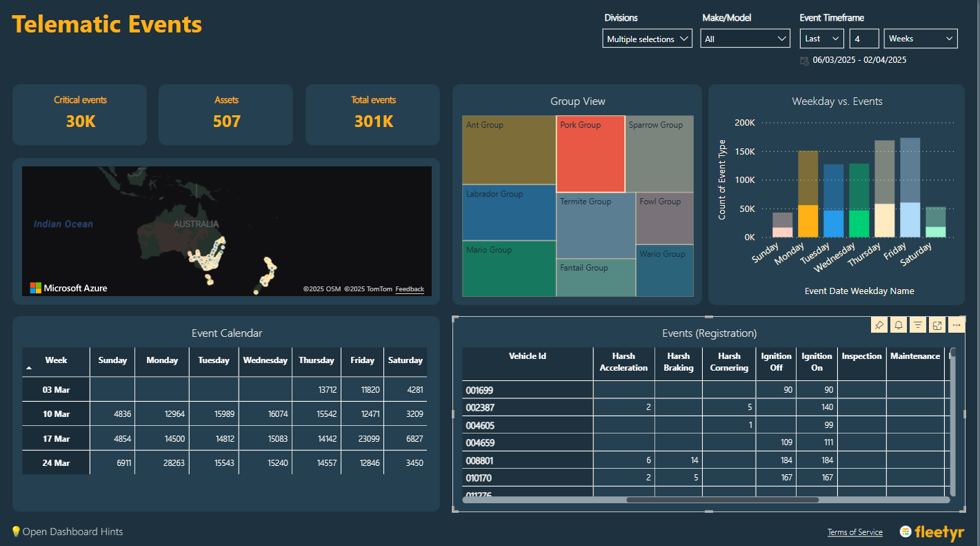Click the map Feedback link
Viewport: 980px width, 546px height.
(x=410, y=289)
